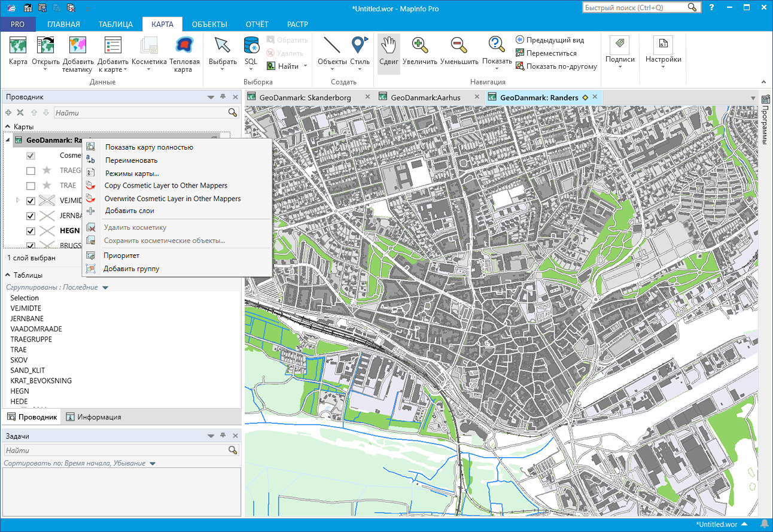Uncheck the HEGN layer checkbox

pyautogui.click(x=31, y=230)
